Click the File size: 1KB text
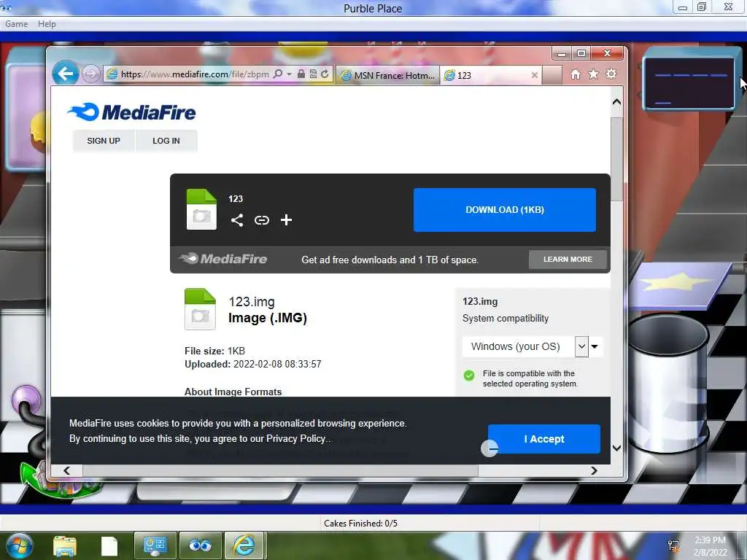 coord(215,351)
